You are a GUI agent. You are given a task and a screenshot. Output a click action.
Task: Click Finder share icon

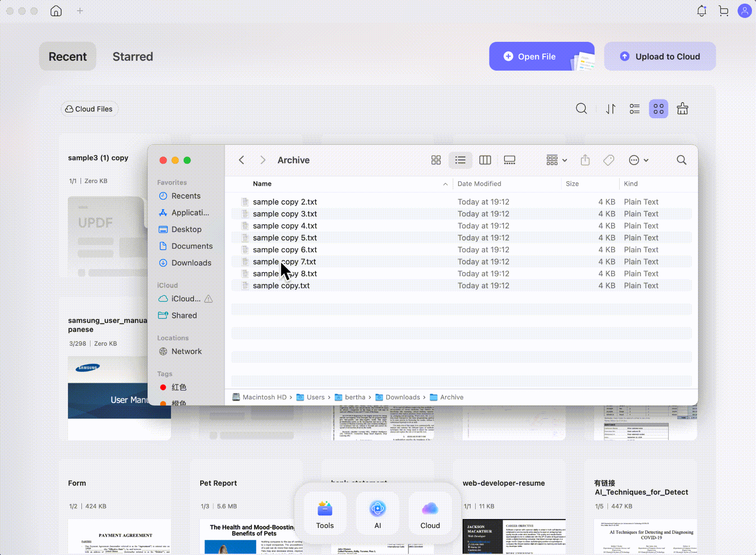[585, 160]
